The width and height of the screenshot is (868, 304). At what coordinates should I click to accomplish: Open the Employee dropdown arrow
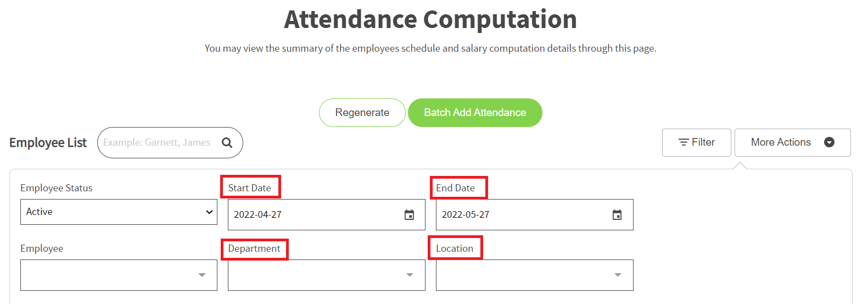(x=202, y=275)
